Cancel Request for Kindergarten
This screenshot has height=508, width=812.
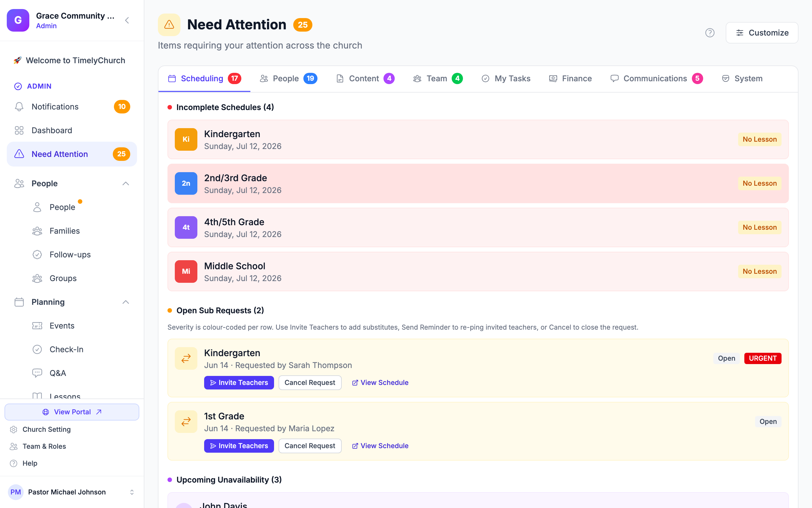pyautogui.click(x=310, y=383)
